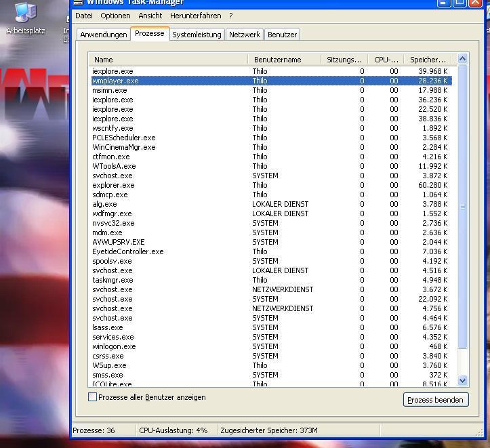Select the sdmcp.exe process
The image size is (490, 448).
pyautogui.click(x=271, y=195)
